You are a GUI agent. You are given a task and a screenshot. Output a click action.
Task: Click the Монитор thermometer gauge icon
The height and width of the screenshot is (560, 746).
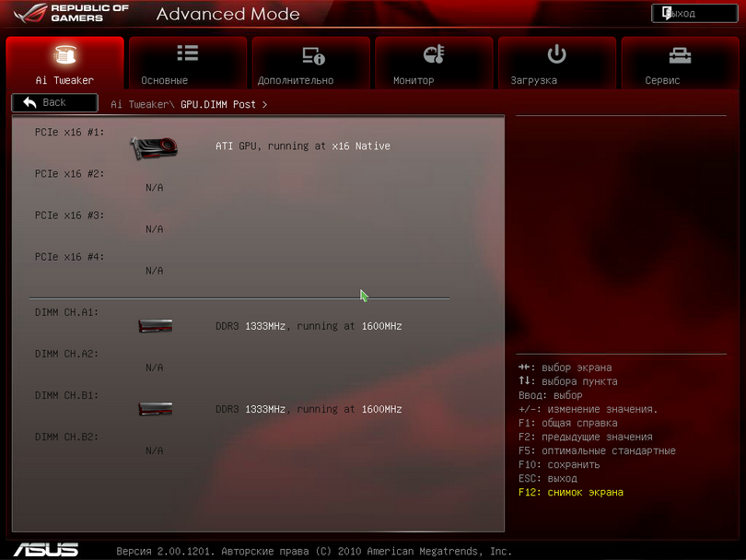pyautogui.click(x=434, y=54)
